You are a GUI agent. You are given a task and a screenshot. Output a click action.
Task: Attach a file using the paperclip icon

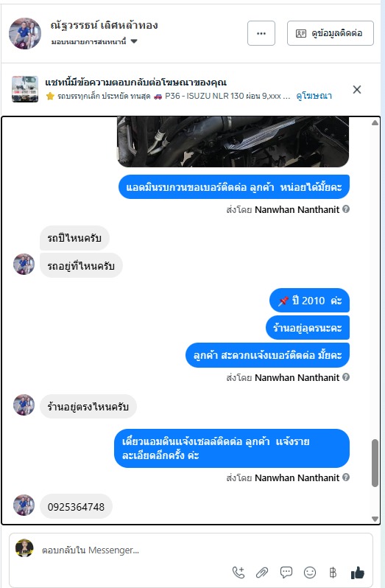coord(262,573)
